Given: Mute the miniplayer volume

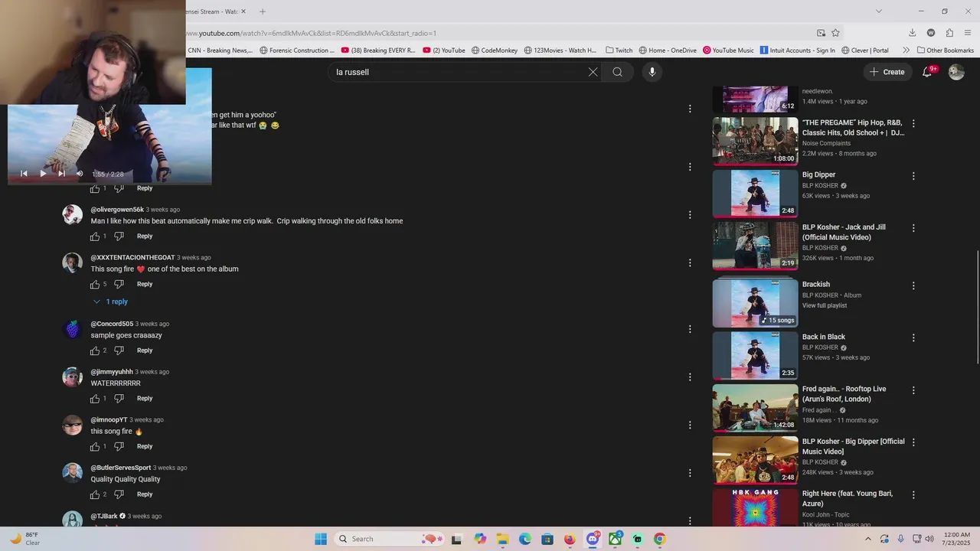Looking at the screenshot, I should (80, 174).
